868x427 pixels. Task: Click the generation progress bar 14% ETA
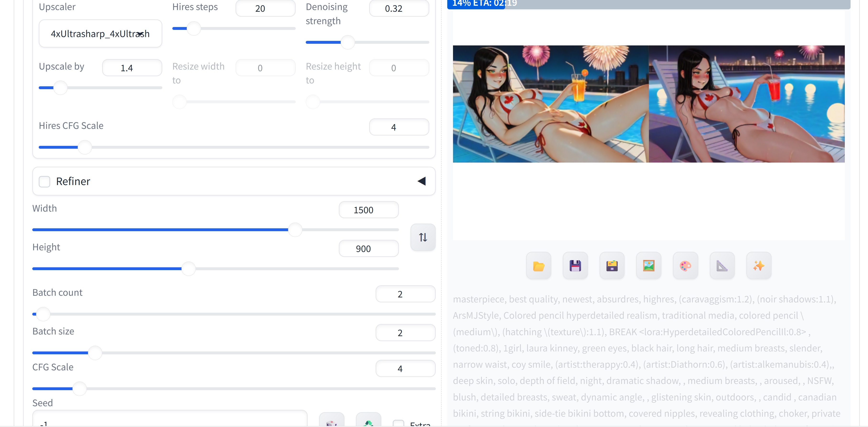click(649, 4)
